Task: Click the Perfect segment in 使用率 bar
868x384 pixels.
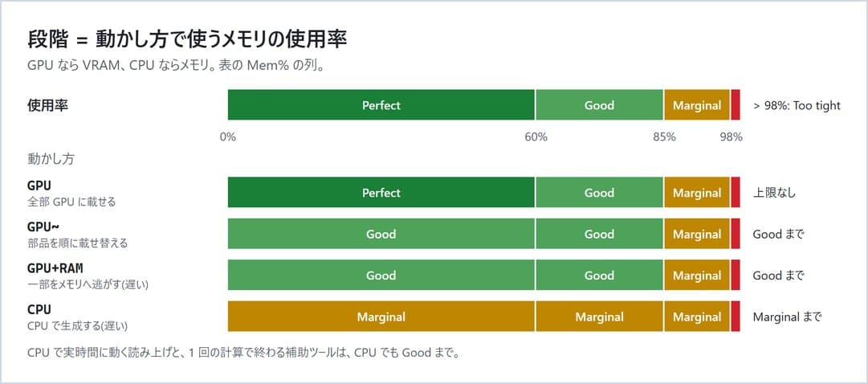Action: tap(381, 104)
